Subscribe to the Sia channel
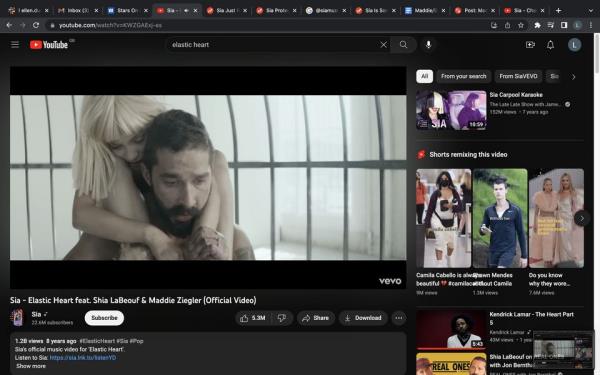 click(x=104, y=318)
